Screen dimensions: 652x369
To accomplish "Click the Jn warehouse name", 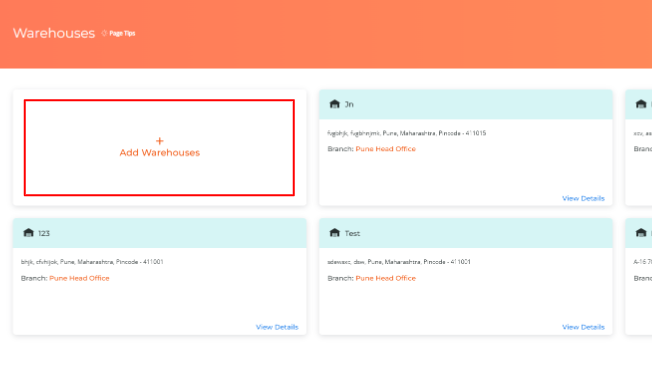I will click(x=349, y=104).
